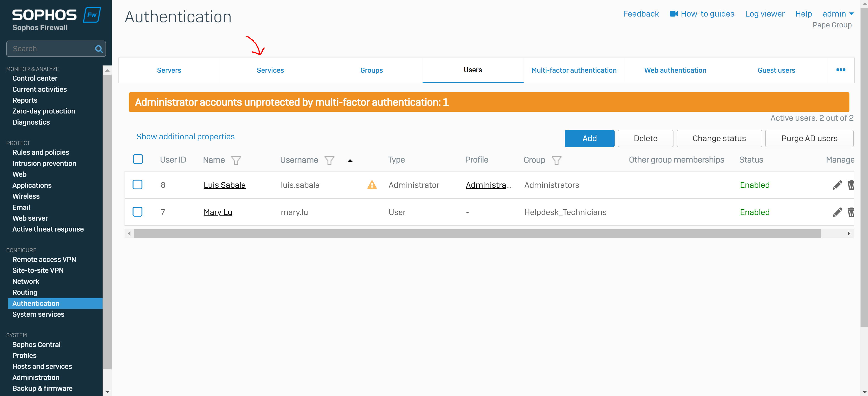This screenshot has width=868, height=396.
Task: Open Remote access VPN
Action: point(44,259)
